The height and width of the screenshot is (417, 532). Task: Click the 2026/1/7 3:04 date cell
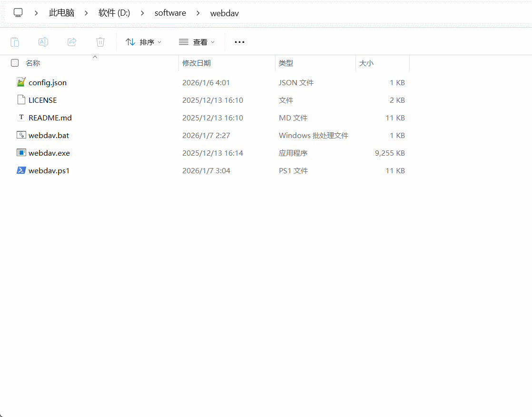click(x=206, y=171)
